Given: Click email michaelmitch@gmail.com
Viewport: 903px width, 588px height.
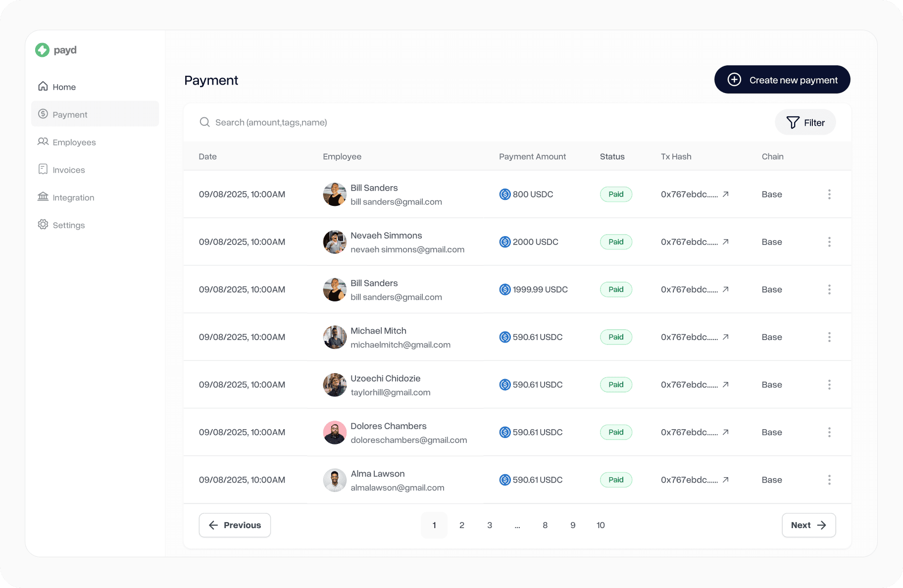Looking at the screenshot, I should point(401,345).
